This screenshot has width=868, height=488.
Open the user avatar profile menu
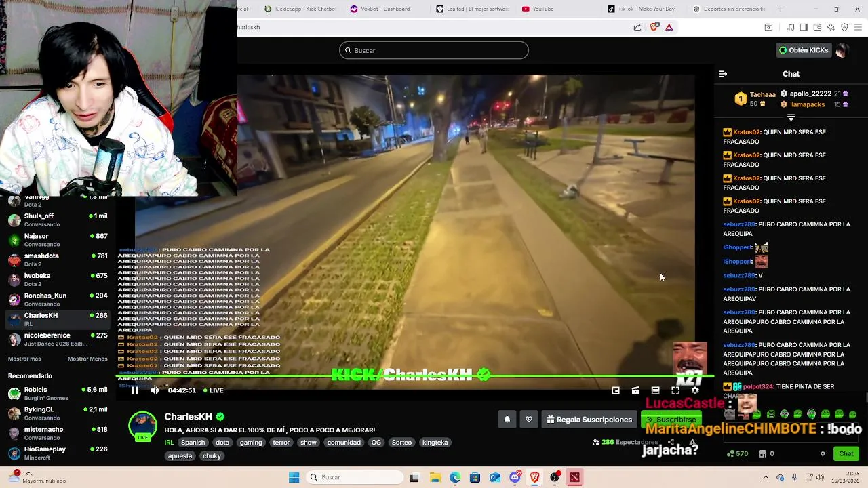click(x=842, y=50)
